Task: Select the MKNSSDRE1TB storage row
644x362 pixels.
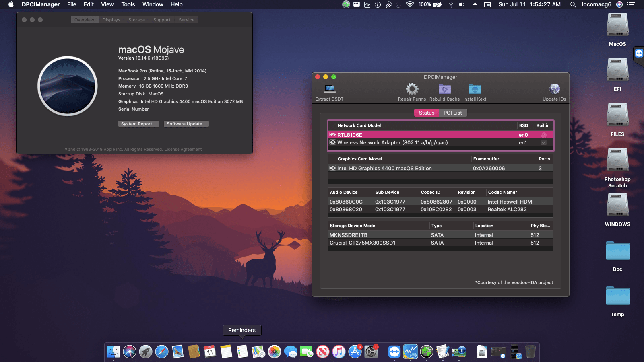Action: 441,235
